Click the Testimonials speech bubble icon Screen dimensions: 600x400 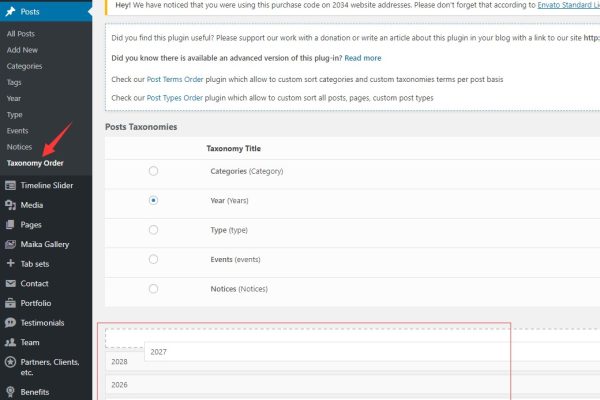10,323
